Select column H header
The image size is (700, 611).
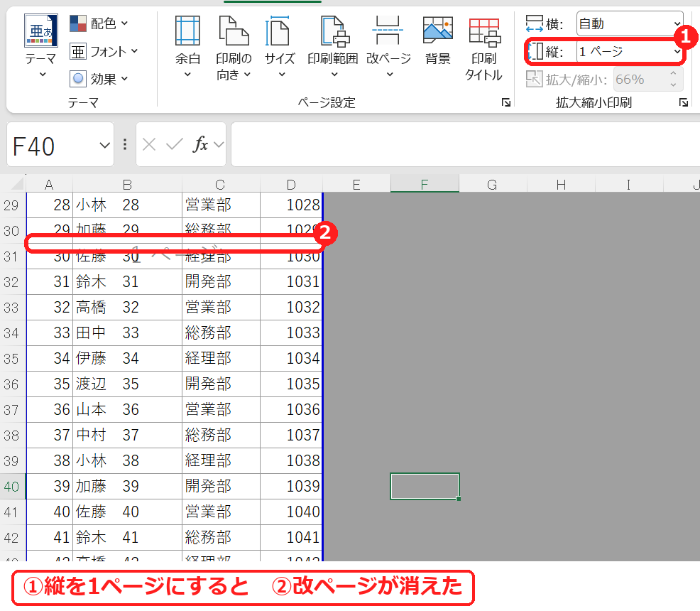click(561, 185)
